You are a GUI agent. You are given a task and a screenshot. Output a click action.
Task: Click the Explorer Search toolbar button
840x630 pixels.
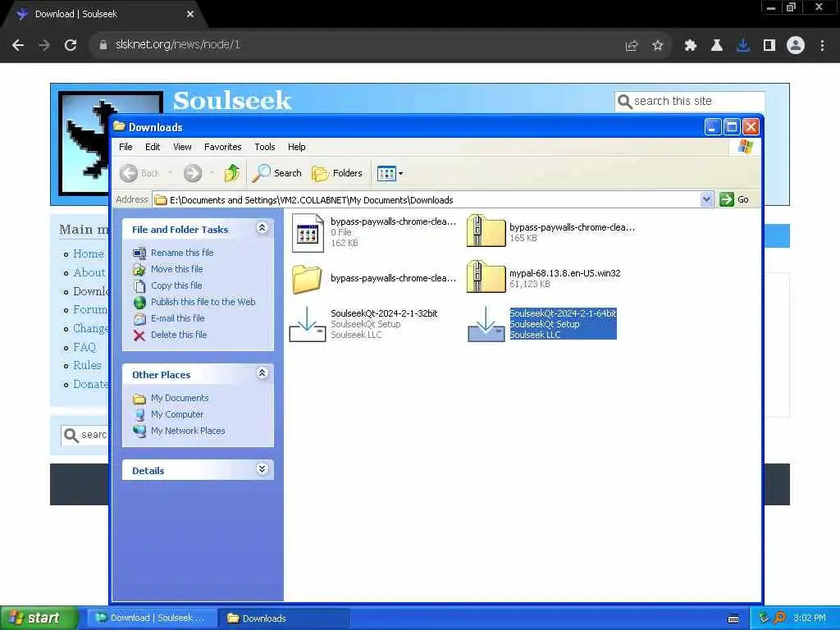click(x=277, y=173)
